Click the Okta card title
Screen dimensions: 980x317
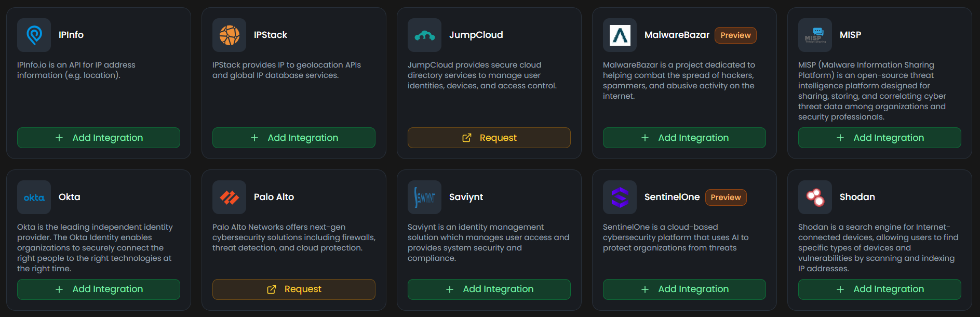click(70, 197)
